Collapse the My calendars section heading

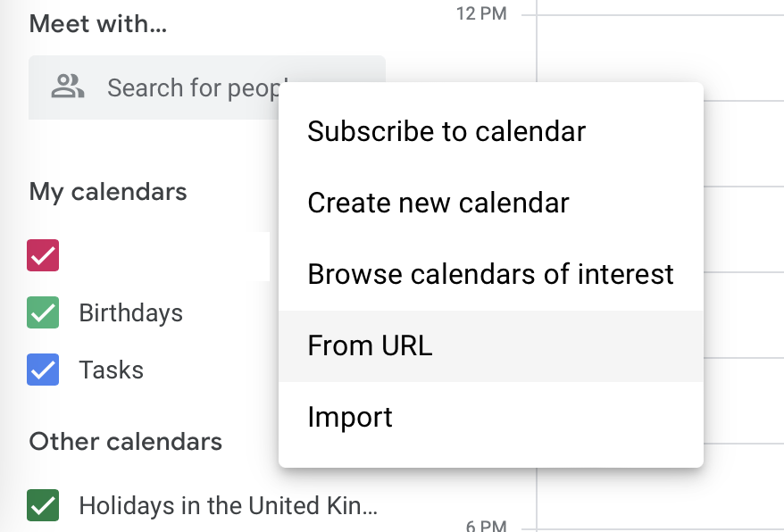pyautogui.click(x=108, y=192)
